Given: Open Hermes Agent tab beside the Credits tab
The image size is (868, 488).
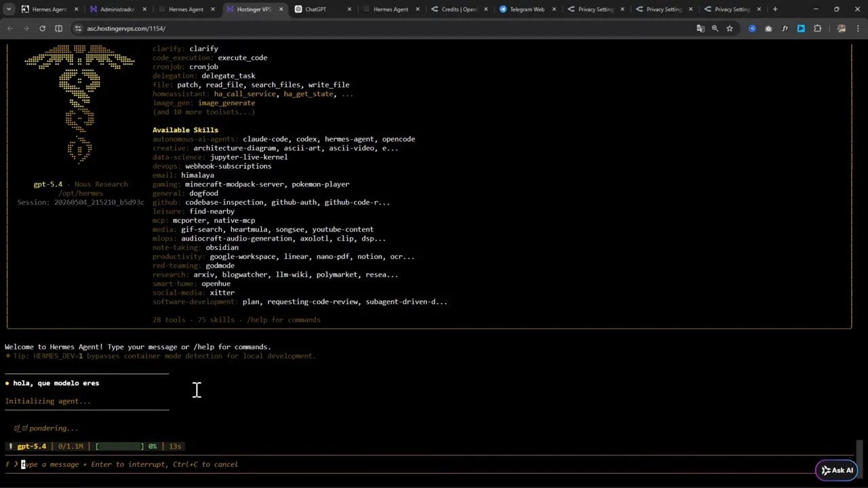Looking at the screenshot, I should [391, 9].
